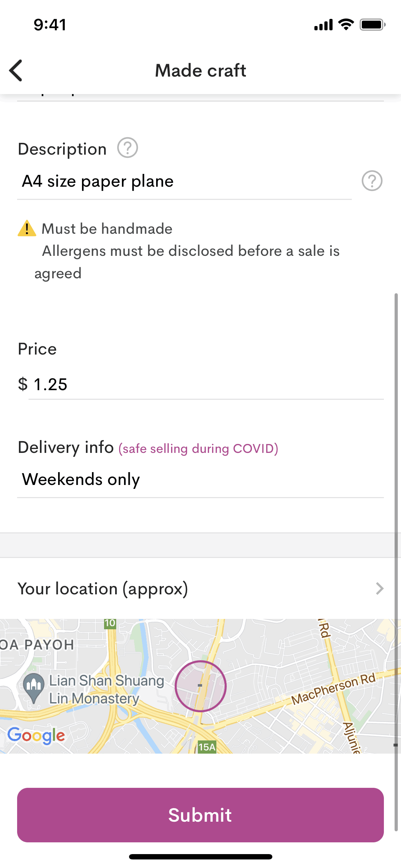
Task: Tap Lian Shan Shuang Lin Monastery pin
Action: click(34, 687)
